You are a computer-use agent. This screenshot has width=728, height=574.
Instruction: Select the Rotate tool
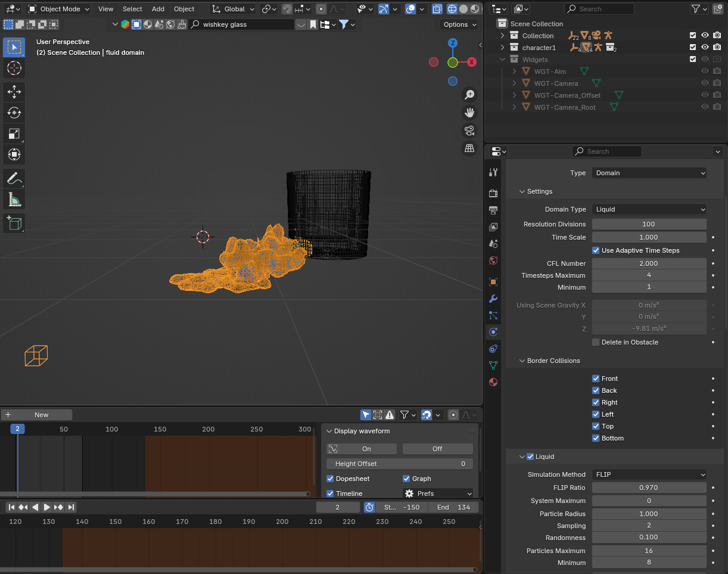tap(14, 113)
